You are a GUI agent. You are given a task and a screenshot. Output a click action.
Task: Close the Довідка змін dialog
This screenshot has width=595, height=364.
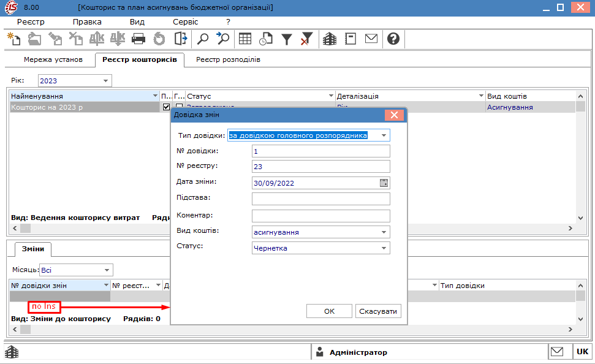[x=394, y=115]
